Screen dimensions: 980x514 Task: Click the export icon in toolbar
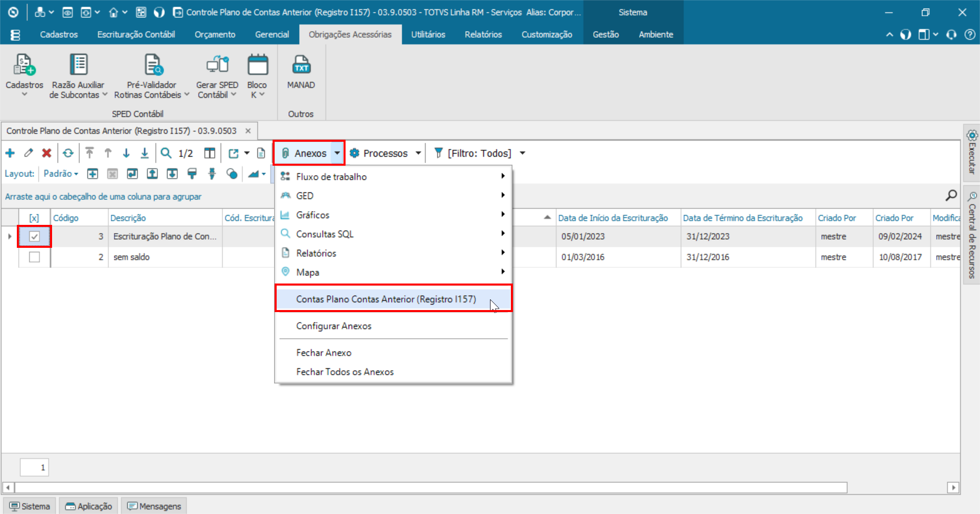point(234,153)
